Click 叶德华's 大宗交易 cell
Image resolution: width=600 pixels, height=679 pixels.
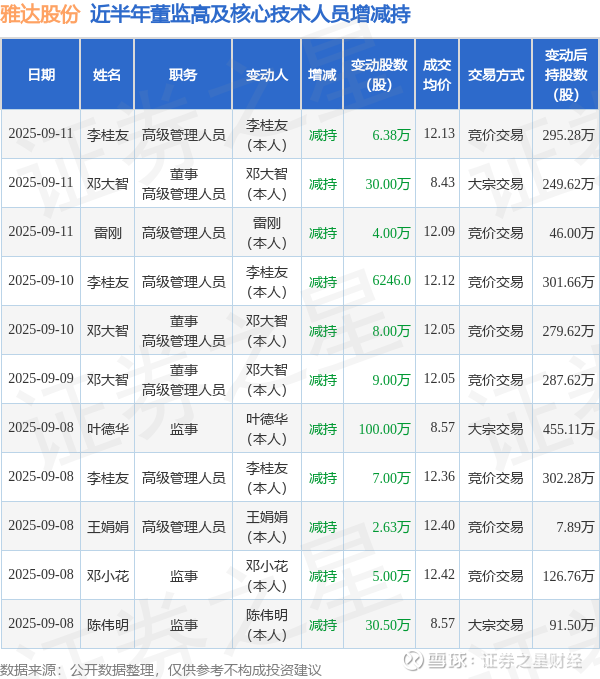pyautogui.click(x=495, y=428)
